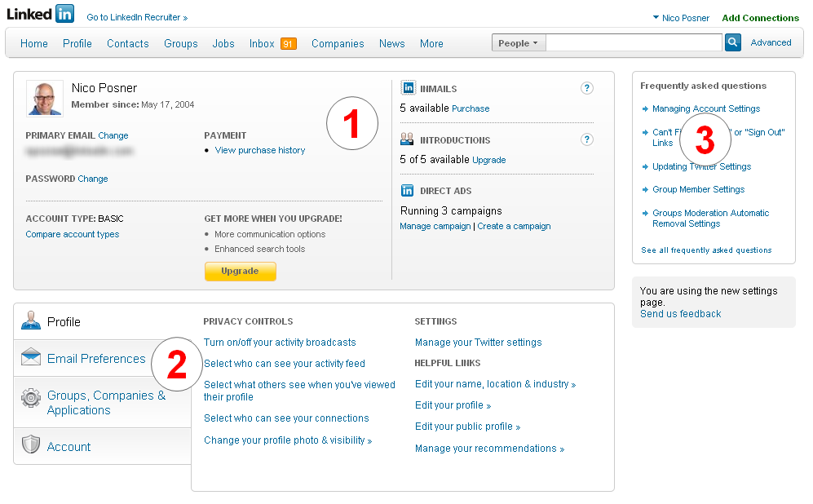Click See all frequently asked questions
Screen dimensions: 813x504
coord(706,250)
